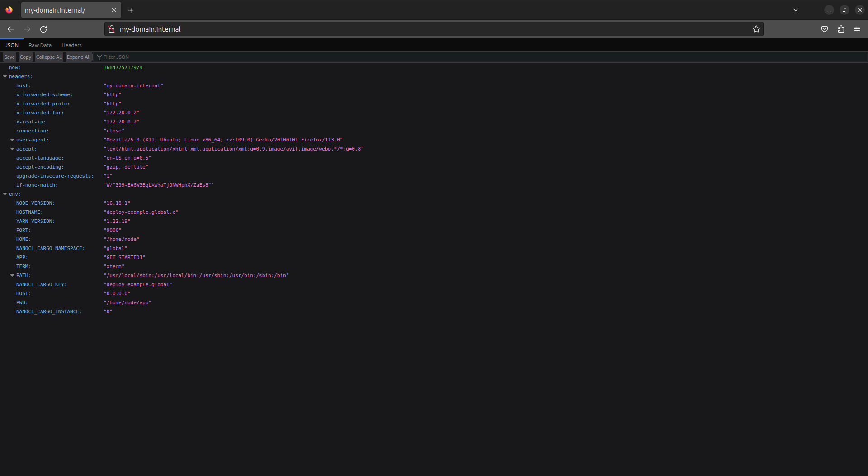This screenshot has width=868, height=476.
Task: Click the "9000" port value
Action: coord(113,231)
